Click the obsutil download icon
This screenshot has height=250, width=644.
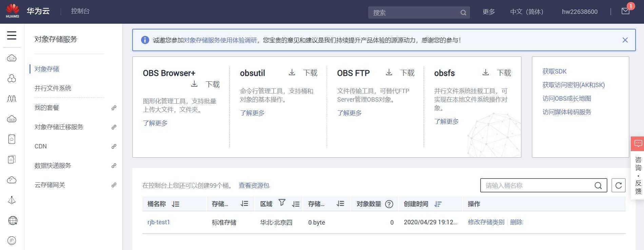(292, 72)
